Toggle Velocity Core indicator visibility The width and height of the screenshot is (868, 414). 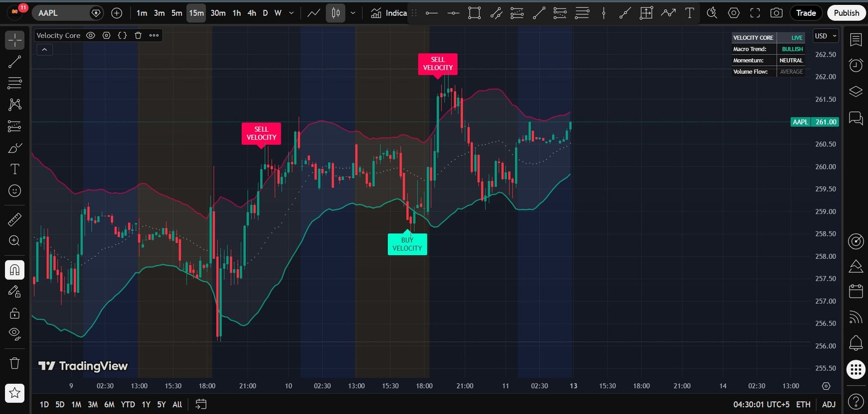coord(91,35)
